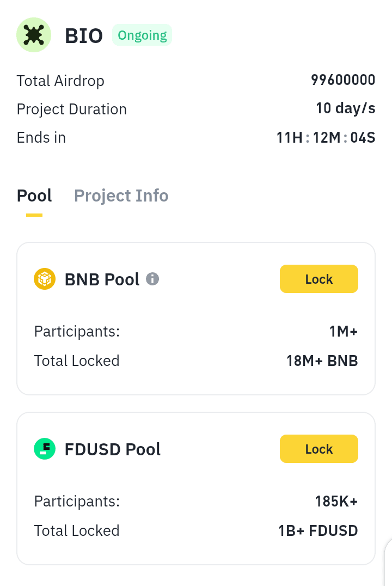Click the FDUSD coin icon

(45, 449)
